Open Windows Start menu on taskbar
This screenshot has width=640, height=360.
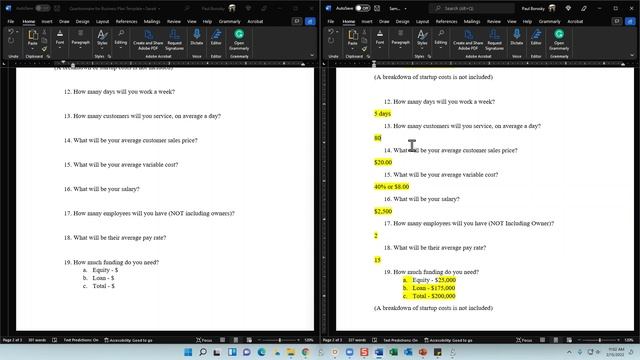[x=188, y=352]
